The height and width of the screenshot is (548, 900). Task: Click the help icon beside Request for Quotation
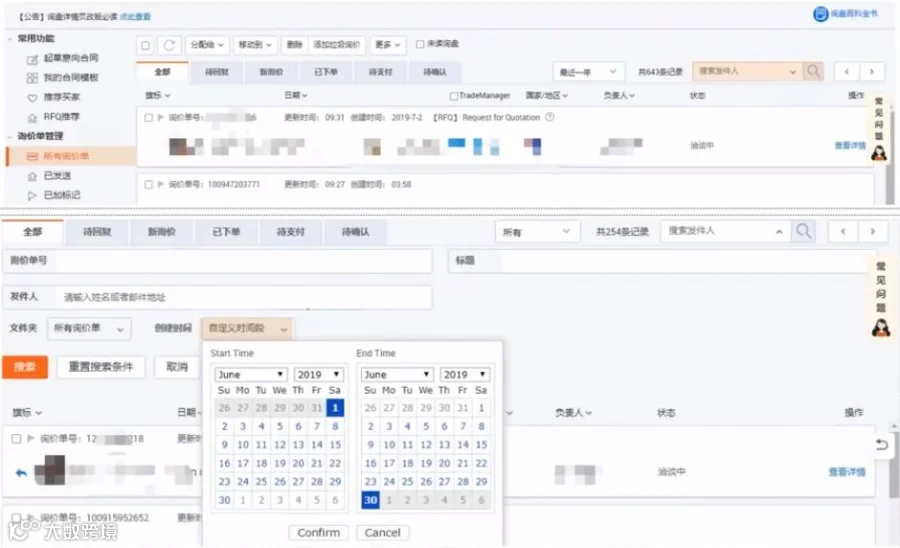[549, 117]
